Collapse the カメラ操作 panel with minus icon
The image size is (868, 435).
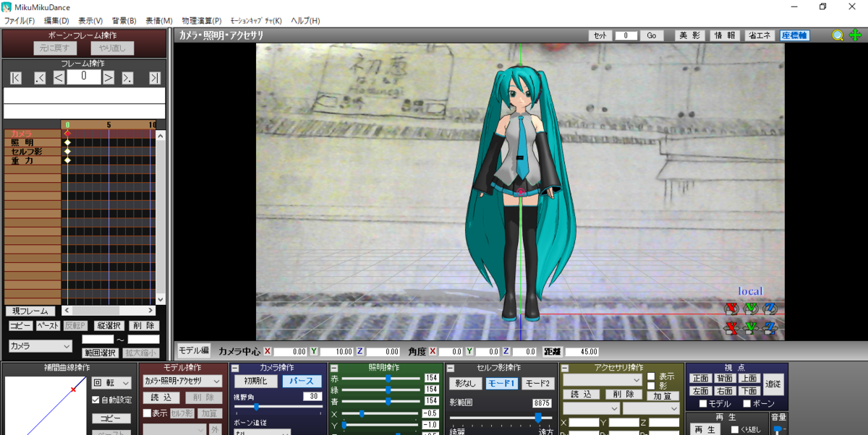[234, 369]
